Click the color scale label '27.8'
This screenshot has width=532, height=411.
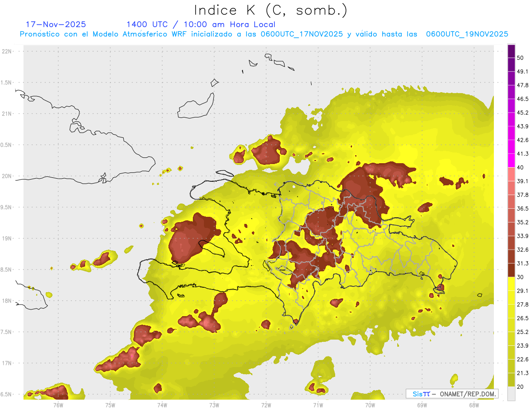coord(523,304)
